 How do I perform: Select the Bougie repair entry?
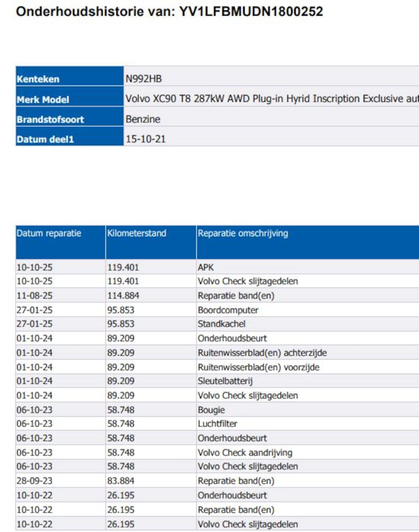point(211,410)
